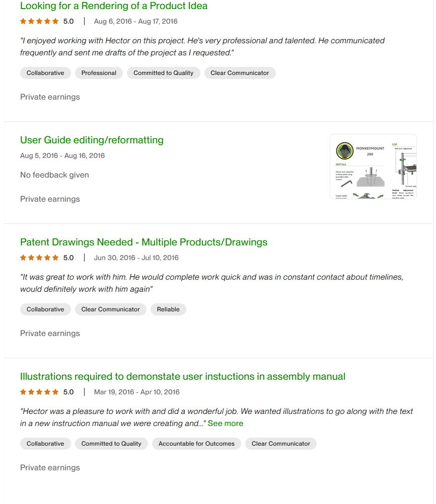Open 'Looking for a Rendering of a Product Idea'
This screenshot has height=504, width=436.
pos(114,6)
